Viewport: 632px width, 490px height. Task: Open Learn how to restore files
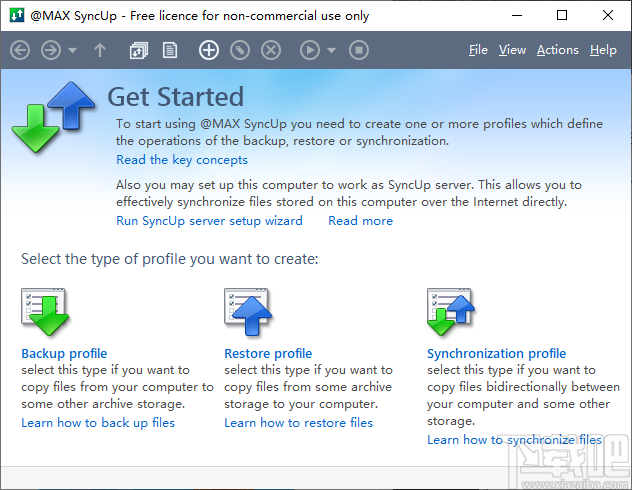tap(298, 423)
